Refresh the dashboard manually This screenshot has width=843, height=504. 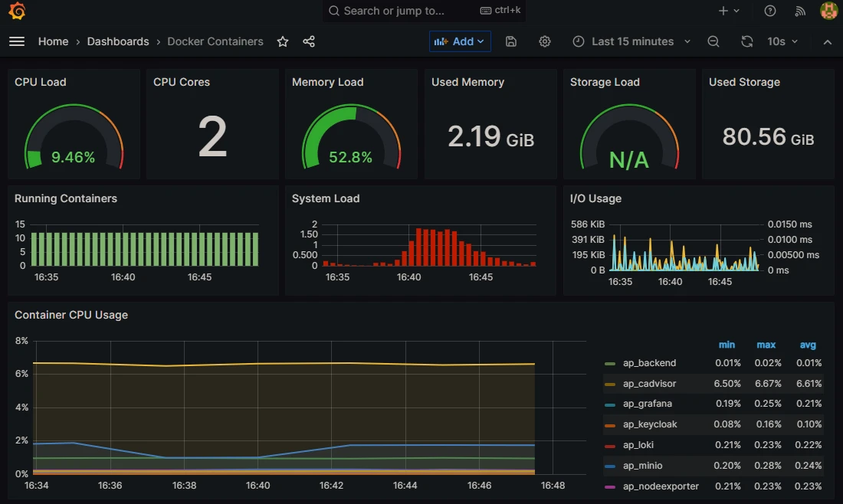(746, 41)
